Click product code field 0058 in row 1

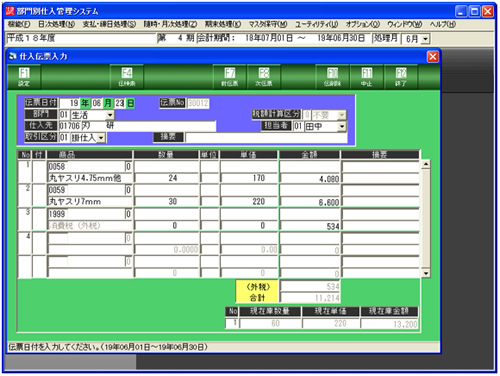click(86, 166)
